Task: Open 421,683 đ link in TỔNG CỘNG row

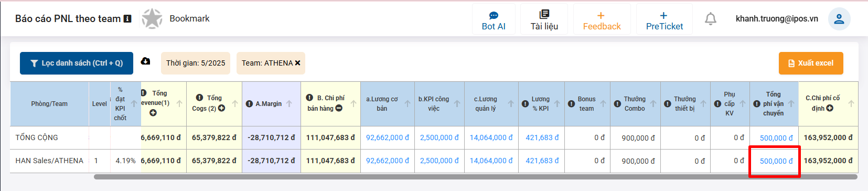Action: (x=542, y=137)
